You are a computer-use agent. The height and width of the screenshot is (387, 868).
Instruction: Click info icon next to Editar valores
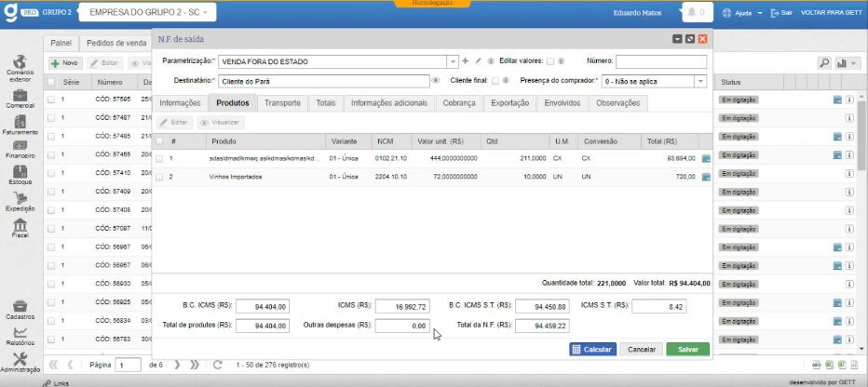(x=561, y=60)
